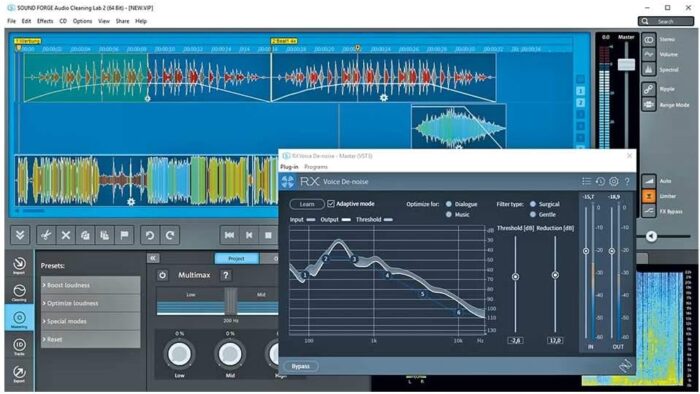Screen dimensions: 700x394
Task: Open the Cleaning section in left sidebar
Action: click(x=19, y=292)
